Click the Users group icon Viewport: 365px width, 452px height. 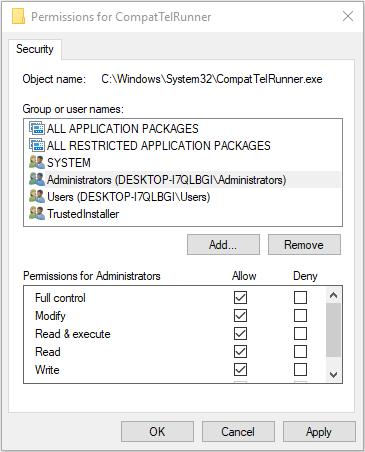[x=37, y=196]
